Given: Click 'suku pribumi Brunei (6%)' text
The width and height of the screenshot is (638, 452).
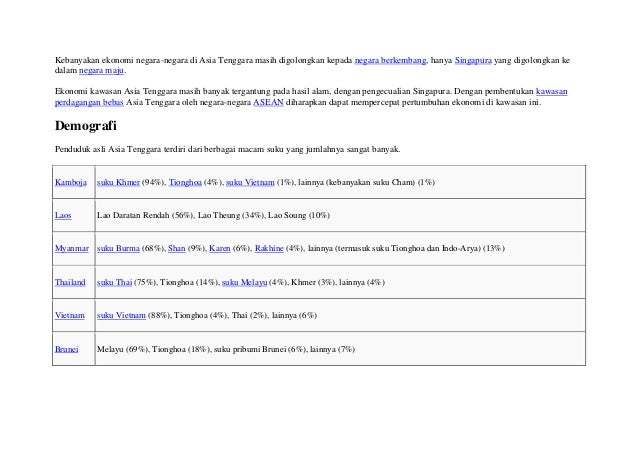Looking at the screenshot, I should 260,349.
